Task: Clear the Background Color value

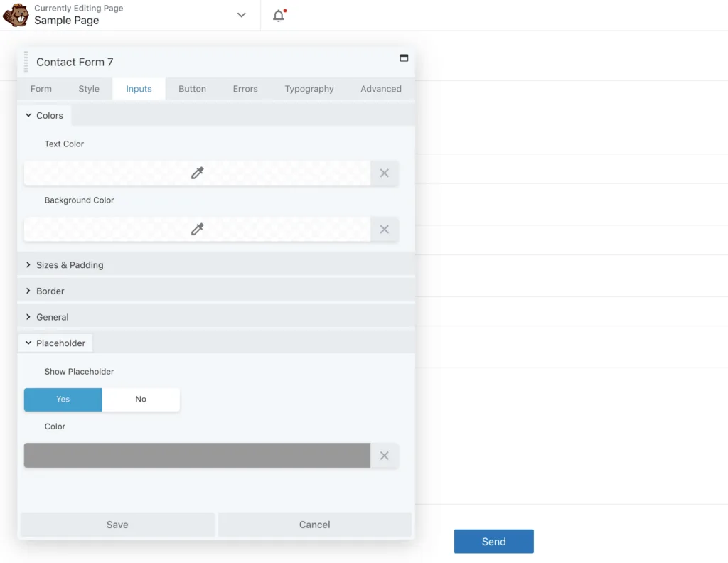Action: pyautogui.click(x=385, y=230)
